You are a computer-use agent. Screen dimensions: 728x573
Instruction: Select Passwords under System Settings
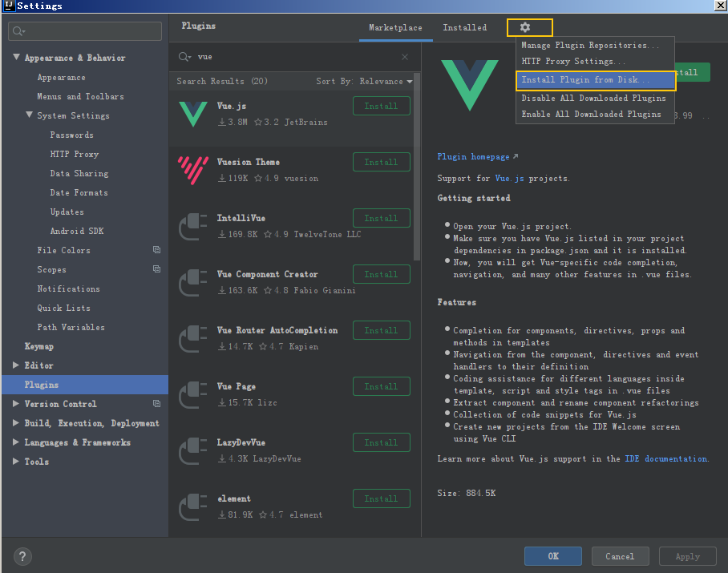tap(72, 135)
